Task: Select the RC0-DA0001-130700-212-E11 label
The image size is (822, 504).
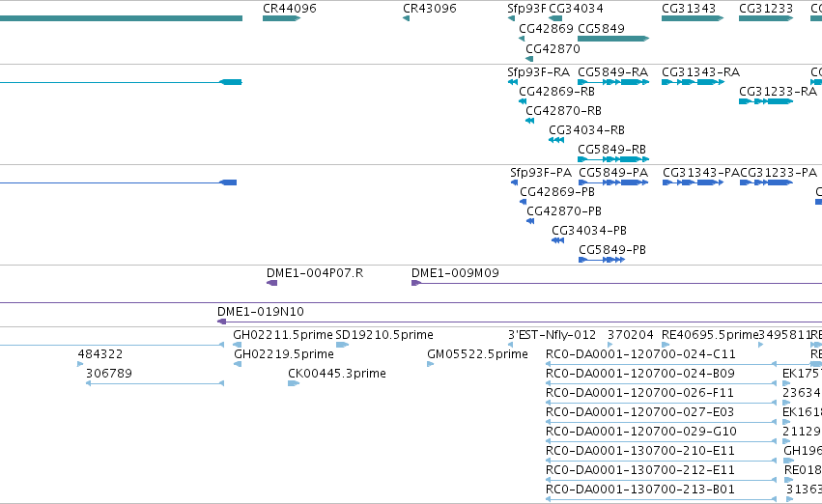Action: tap(640, 470)
